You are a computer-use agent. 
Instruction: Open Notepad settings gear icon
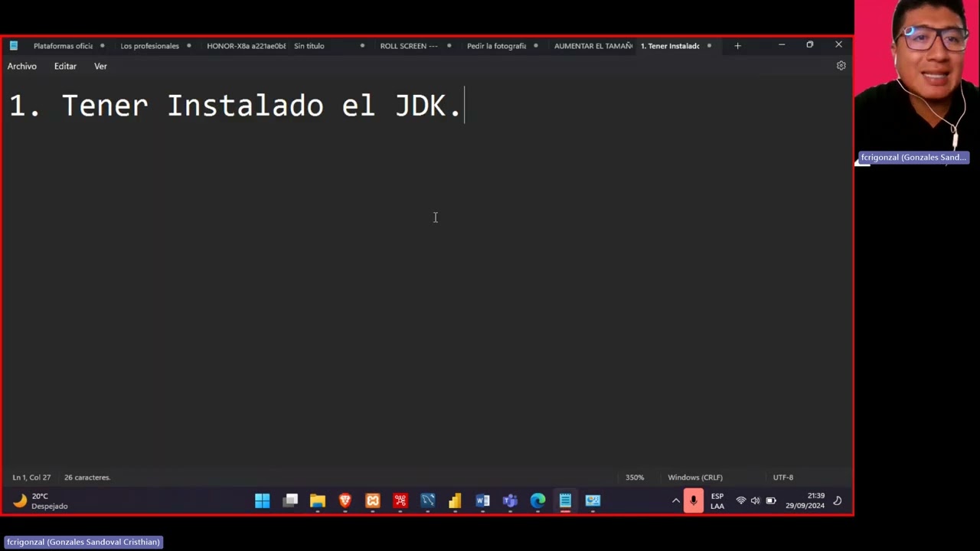[x=841, y=66]
